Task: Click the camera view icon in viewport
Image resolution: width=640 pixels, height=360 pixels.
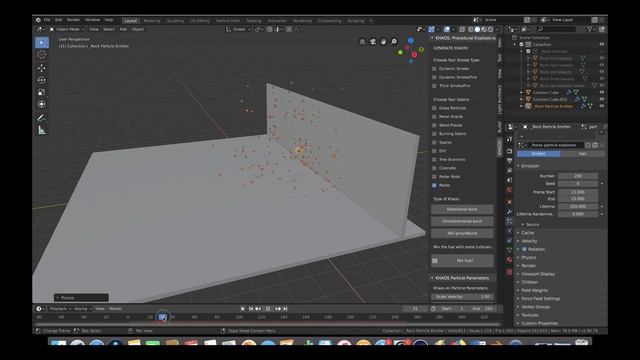Action: (373, 42)
